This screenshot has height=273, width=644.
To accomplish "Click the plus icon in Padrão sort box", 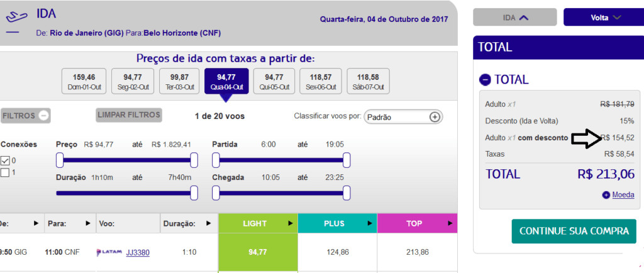I will (435, 117).
